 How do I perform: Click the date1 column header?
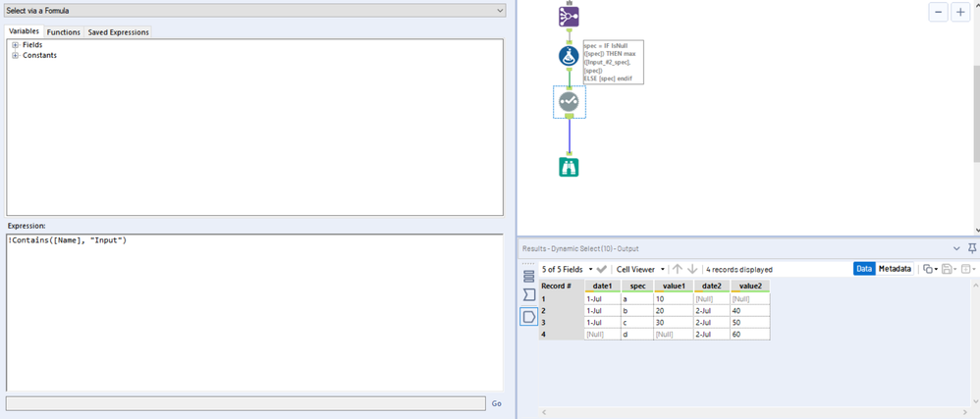(603, 286)
